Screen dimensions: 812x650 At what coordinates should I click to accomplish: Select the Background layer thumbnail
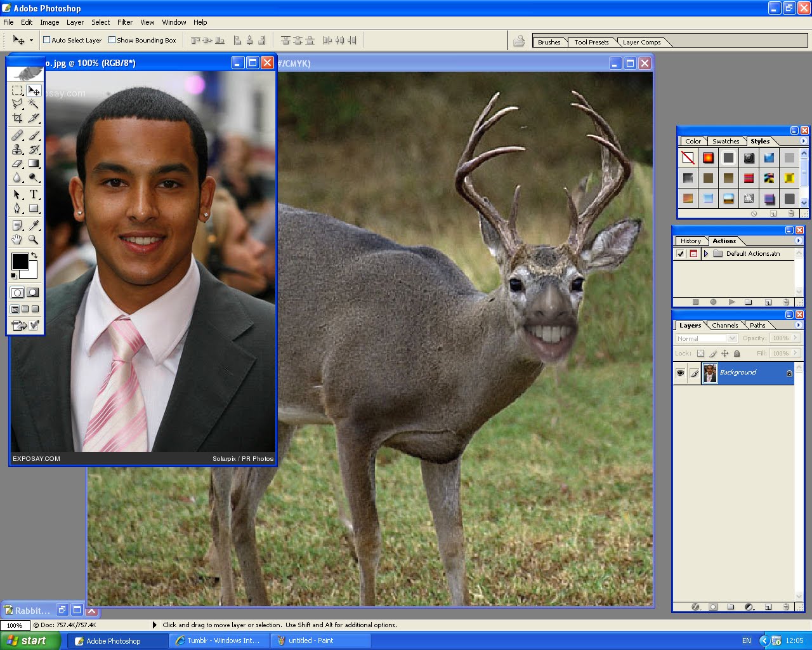(x=710, y=373)
